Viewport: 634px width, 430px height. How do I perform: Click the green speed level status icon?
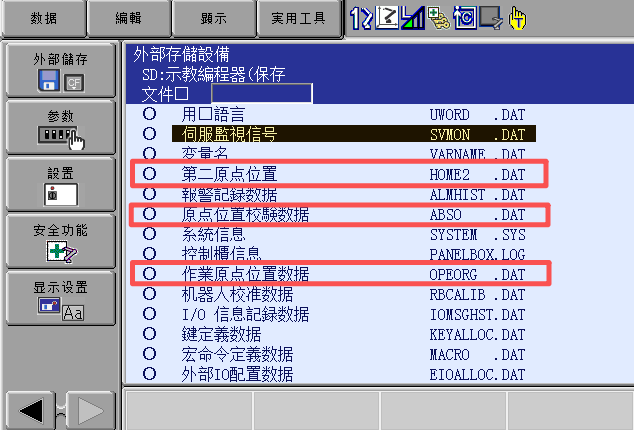(412, 19)
